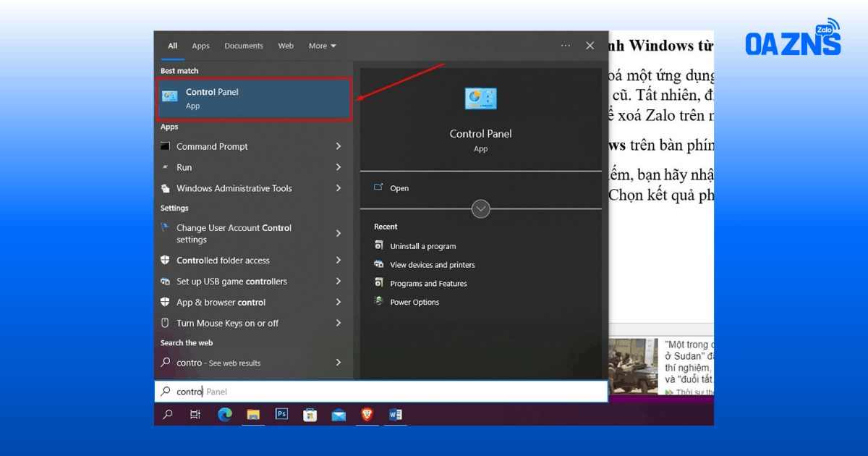Image resolution: width=868 pixels, height=456 pixels.
Task: Close the search panel with X
Action: coord(590,46)
